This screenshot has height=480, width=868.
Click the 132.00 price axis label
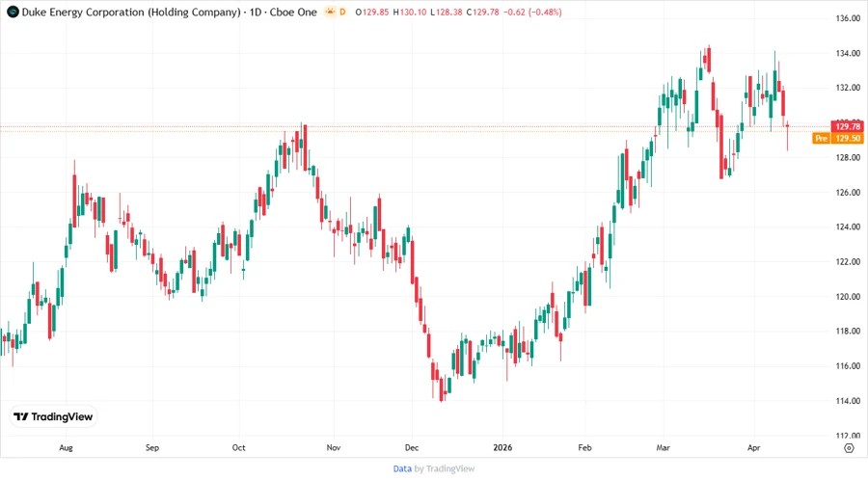848,88
